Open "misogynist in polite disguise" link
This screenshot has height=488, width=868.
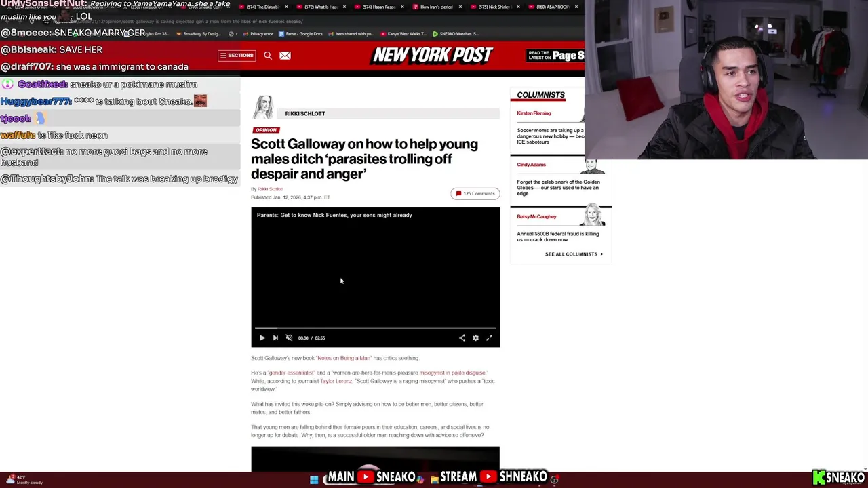click(x=452, y=373)
